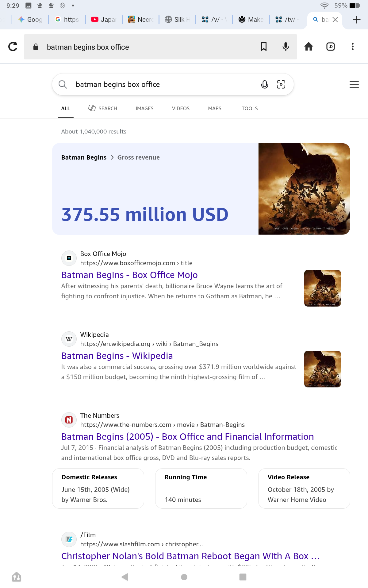Select the VIDEOS results tab

click(181, 108)
